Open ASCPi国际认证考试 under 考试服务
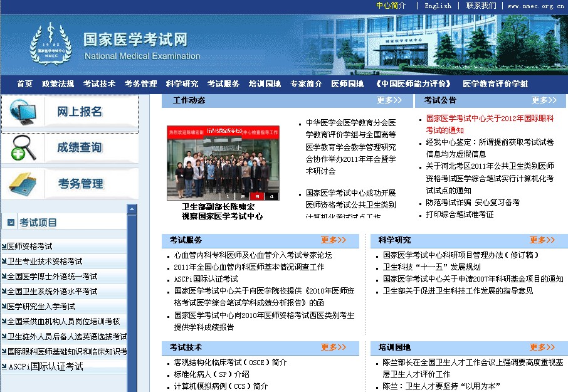Image resolution: width=568 pixels, height=392 pixels. (x=206, y=279)
